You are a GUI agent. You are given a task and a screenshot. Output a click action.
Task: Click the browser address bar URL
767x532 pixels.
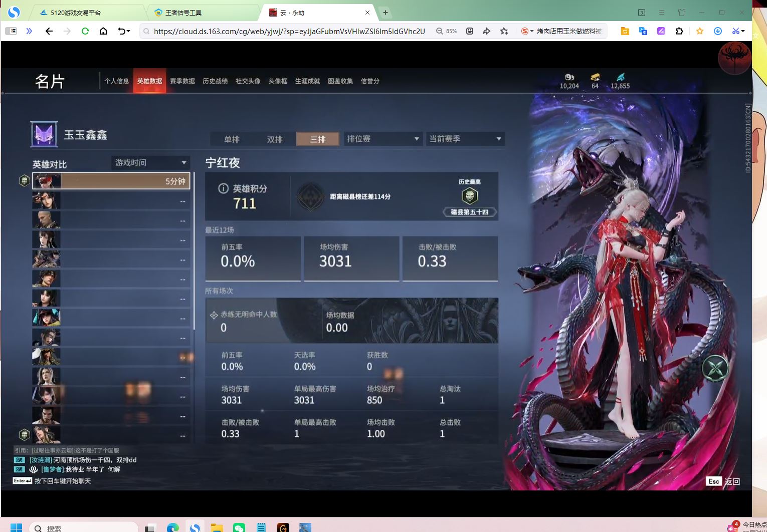(x=289, y=31)
